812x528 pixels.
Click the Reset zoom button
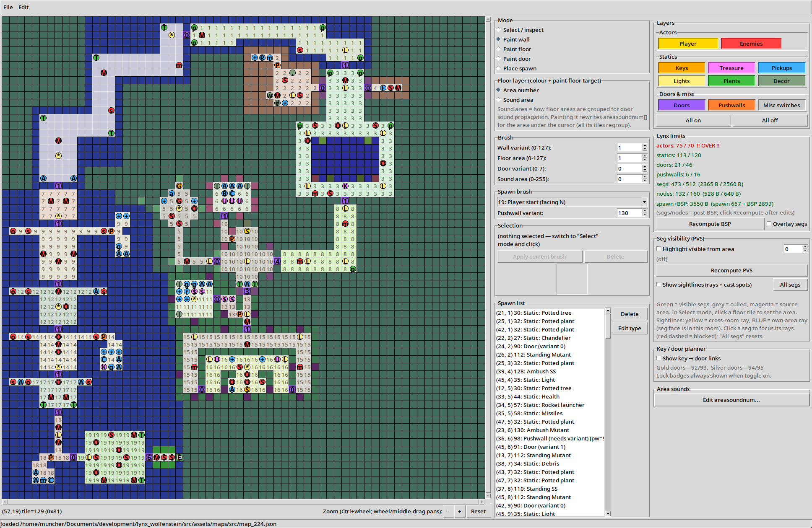click(478, 511)
